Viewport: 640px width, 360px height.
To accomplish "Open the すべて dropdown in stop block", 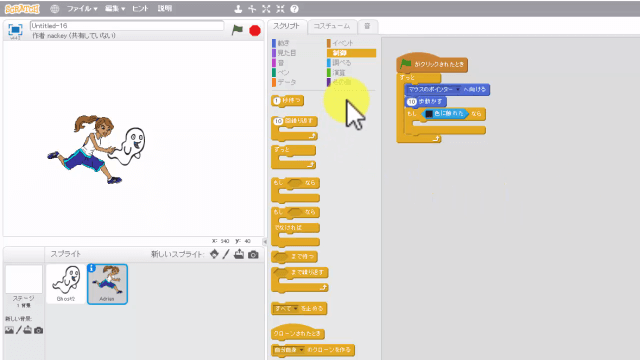I will pos(296,309).
